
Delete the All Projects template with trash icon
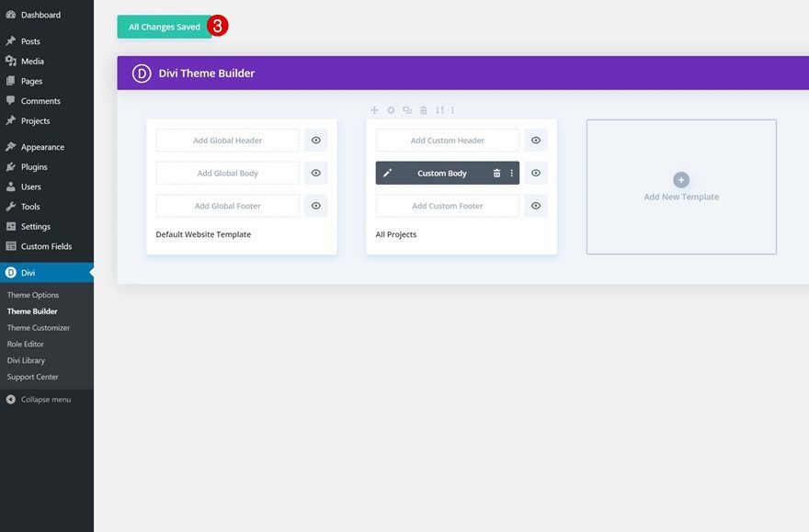click(423, 109)
